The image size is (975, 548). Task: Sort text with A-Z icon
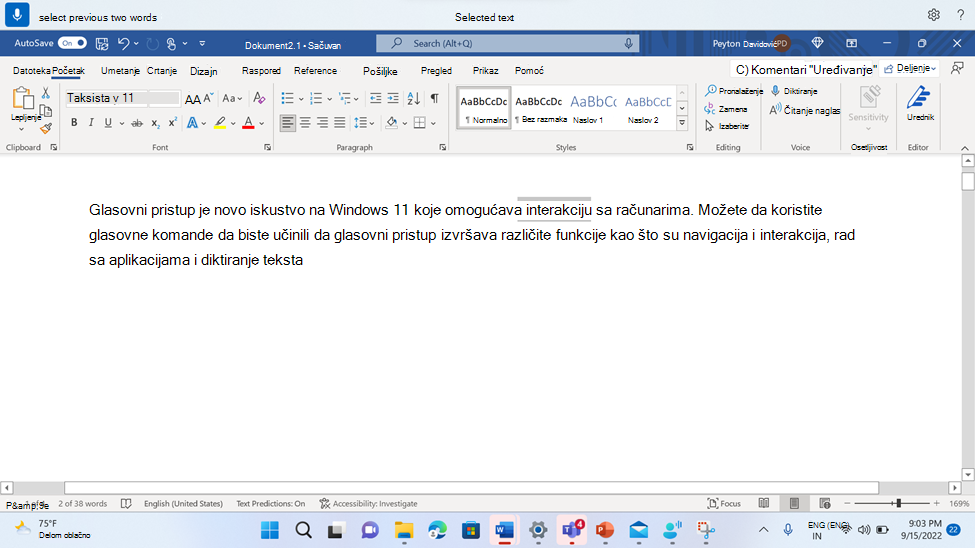(x=414, y=98)
